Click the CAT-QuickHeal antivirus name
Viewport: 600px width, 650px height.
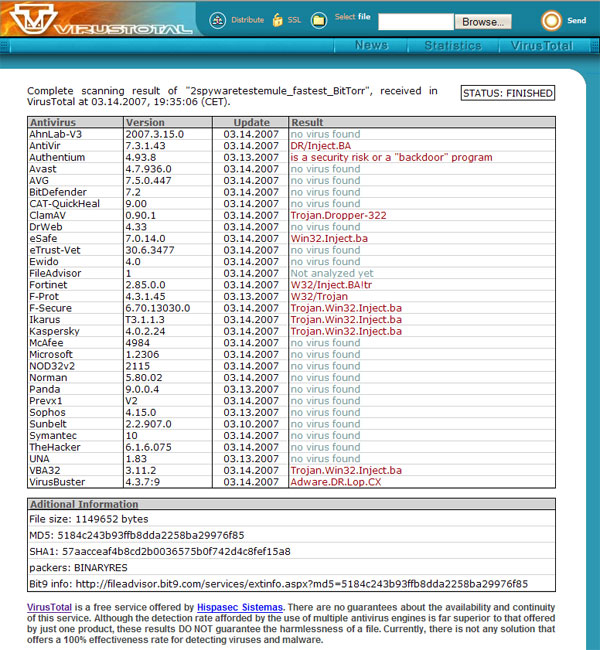[x=65, y=204]
